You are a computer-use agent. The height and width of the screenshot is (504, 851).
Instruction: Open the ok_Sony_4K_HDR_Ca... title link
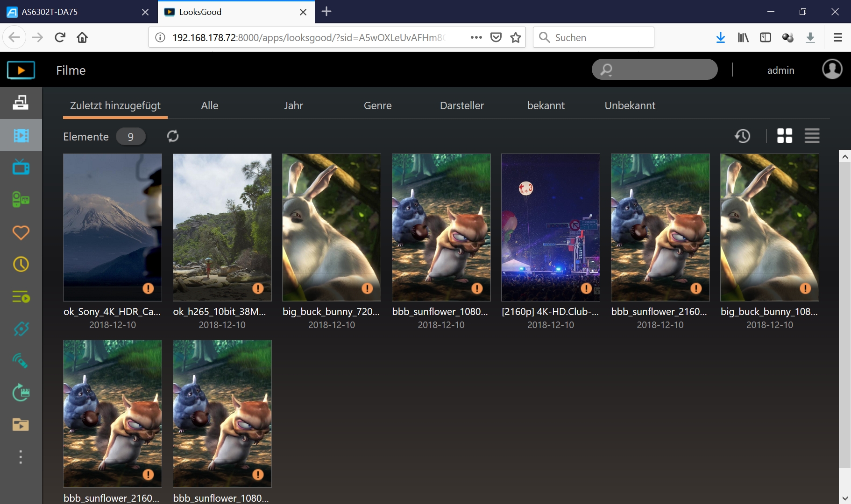pos(112,311)
